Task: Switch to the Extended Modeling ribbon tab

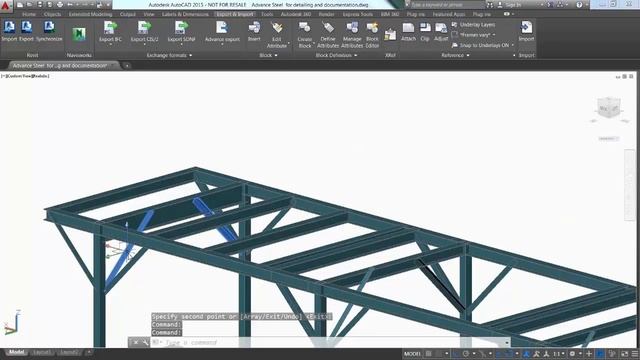Action: click(90, 14)
